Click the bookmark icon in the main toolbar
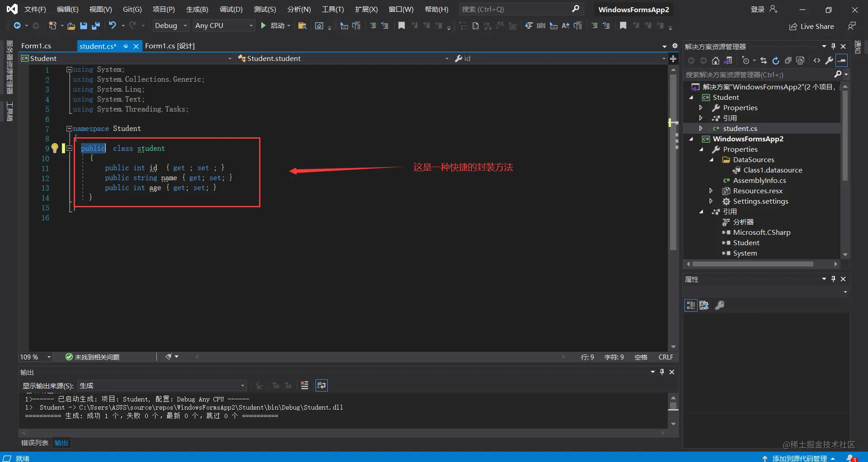This screenshot has width=868, height=462. (401, 26)
